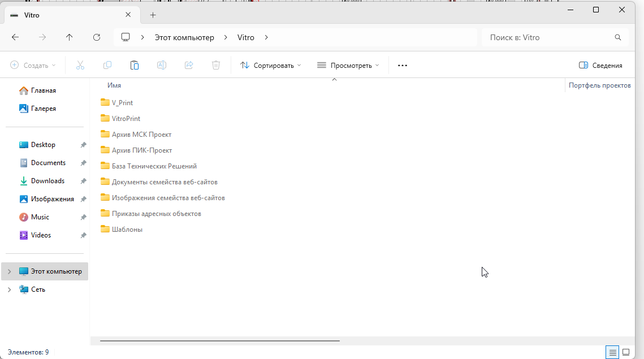
Task: Click the pin icon beside Изображения
Action: [83, 199]
